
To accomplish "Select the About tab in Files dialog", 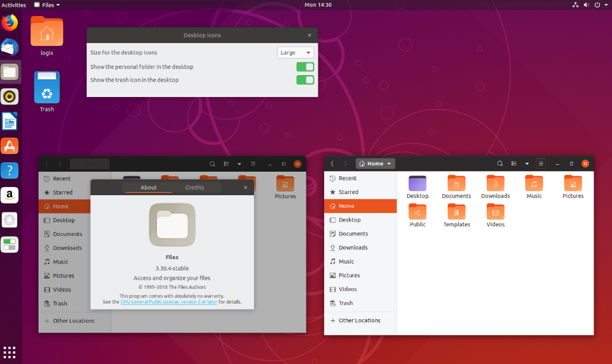I will [148, 187].
